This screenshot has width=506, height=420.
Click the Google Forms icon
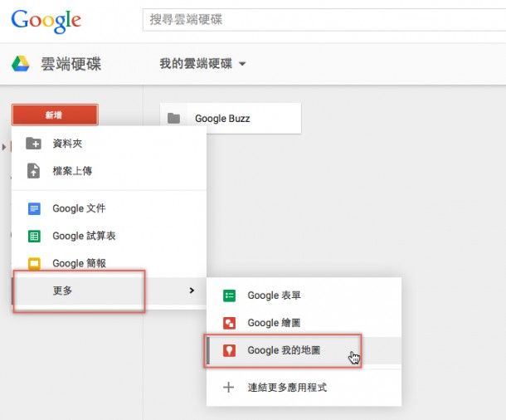pyautogui.click(x=230, y=295)
